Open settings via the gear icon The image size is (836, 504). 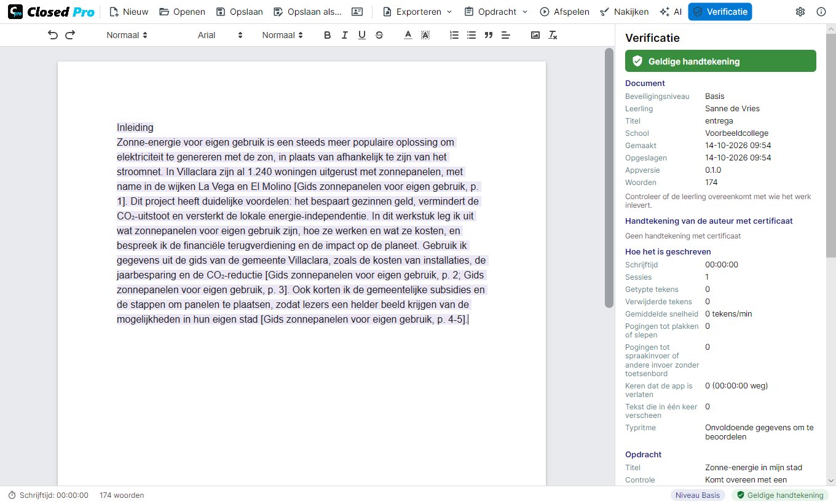tap(800, 12)
